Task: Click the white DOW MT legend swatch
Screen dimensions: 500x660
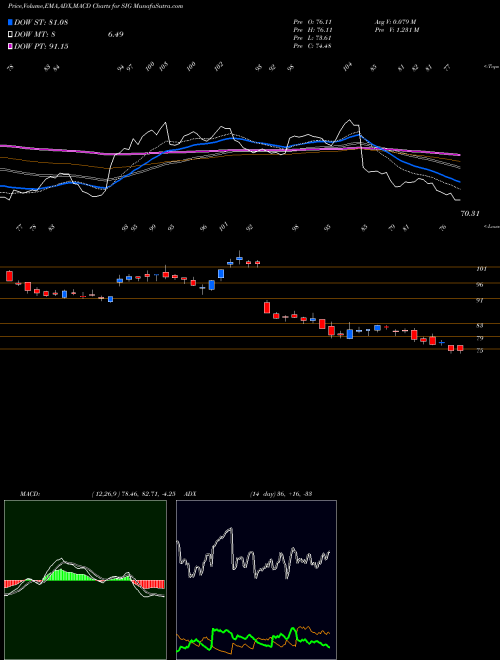Action: pyautogui.click(x=10, y=35)
